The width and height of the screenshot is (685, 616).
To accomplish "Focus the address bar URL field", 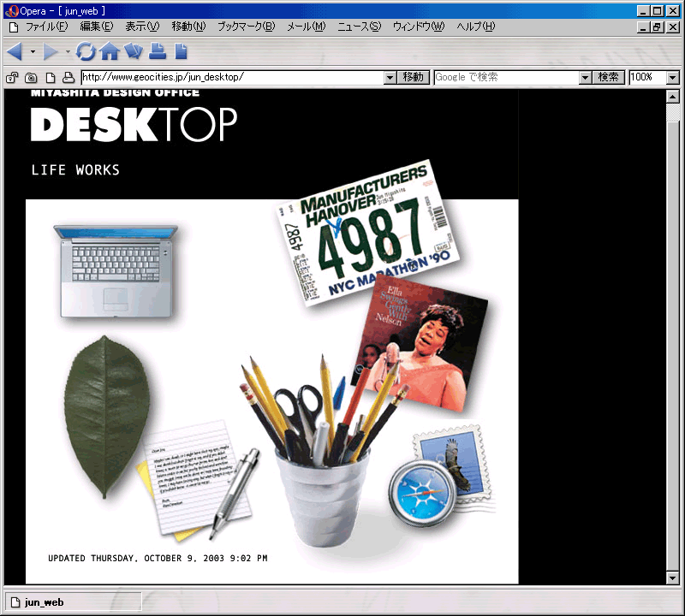I will coord(233,78).
